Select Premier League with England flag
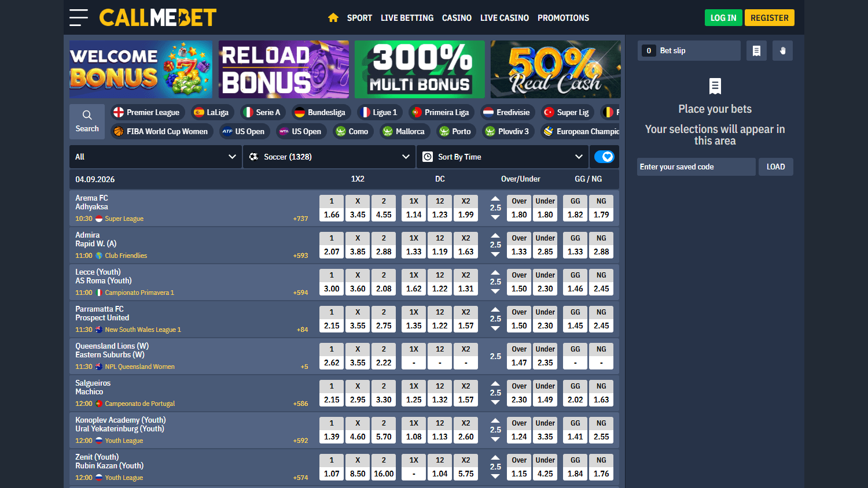 click(x=147, y=112)
